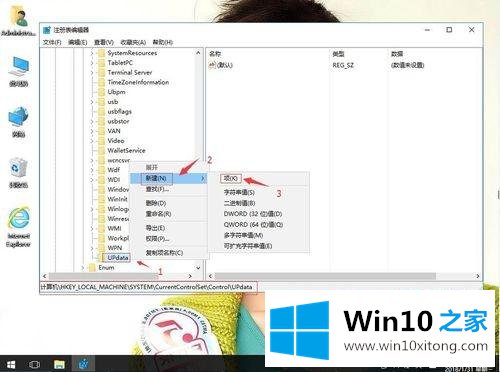This screenshot has height=372, width=500.
Task: Open the Recycle Bin (回收站) desktop icon
Action: point(18,173)
